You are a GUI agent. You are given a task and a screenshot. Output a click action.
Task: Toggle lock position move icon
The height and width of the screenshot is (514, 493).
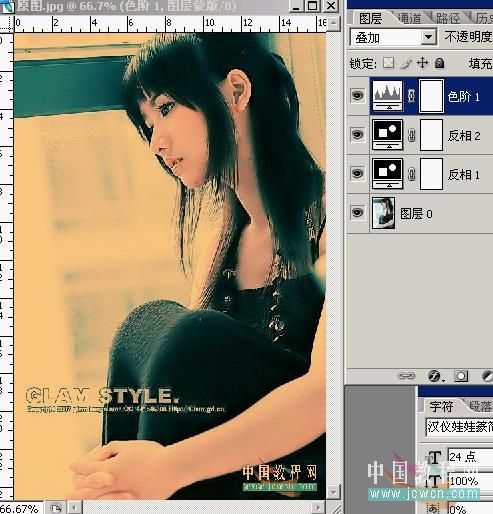[422, 63]
